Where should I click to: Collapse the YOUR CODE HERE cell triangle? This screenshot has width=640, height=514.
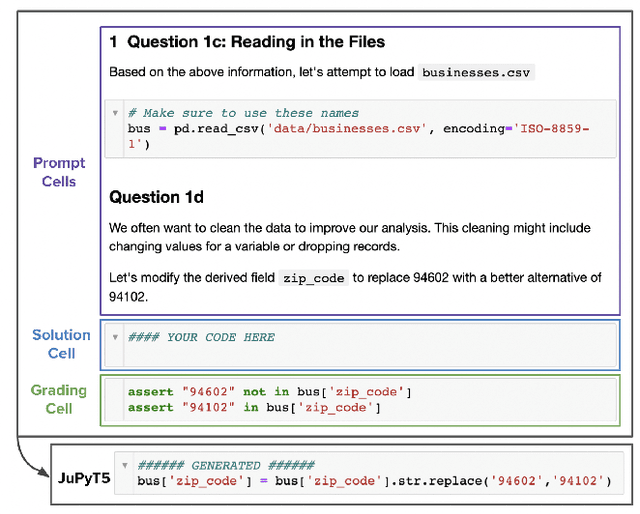pos(116,337)
